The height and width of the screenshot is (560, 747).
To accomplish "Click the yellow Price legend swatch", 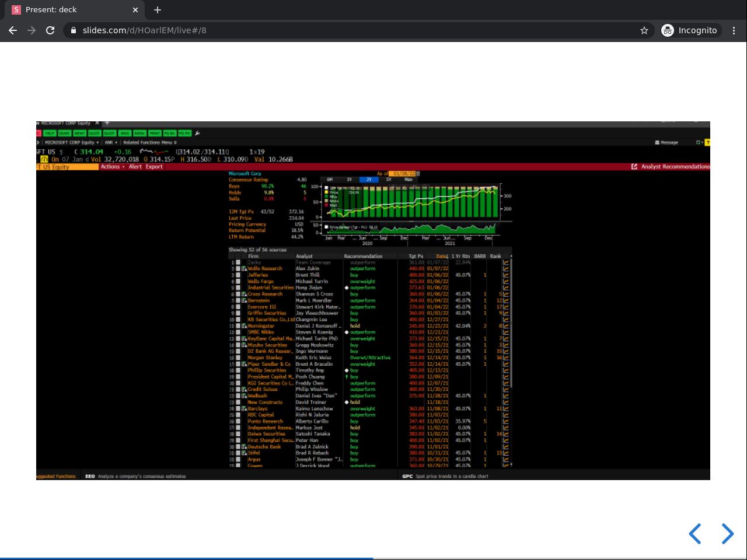I will click(x=327, y=192).
